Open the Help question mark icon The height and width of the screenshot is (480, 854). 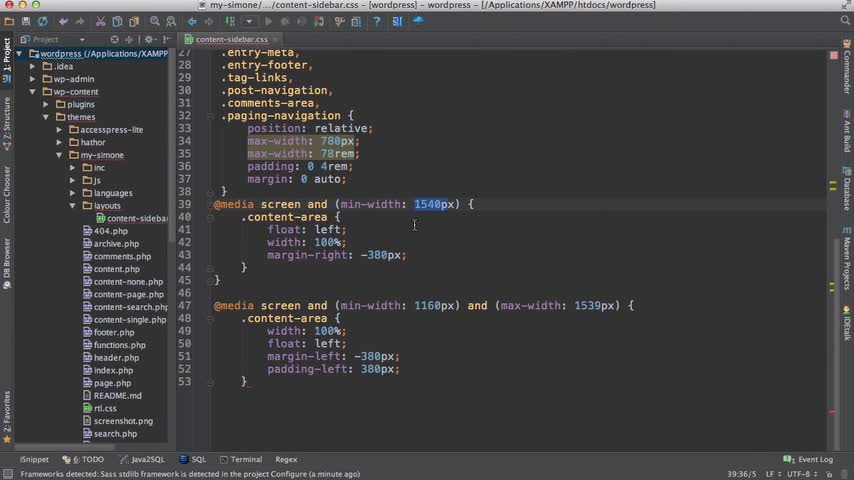376,21
